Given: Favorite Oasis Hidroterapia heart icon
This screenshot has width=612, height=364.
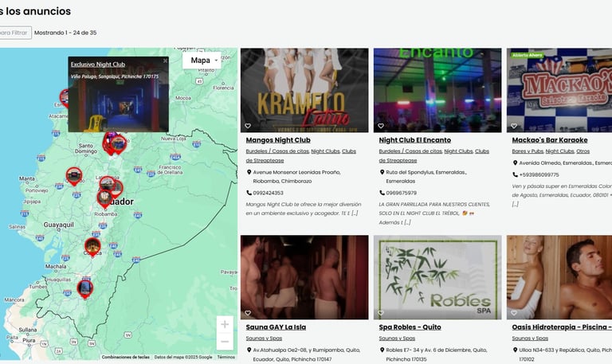Looking at the screenshot, I should [x=514, y=313].
